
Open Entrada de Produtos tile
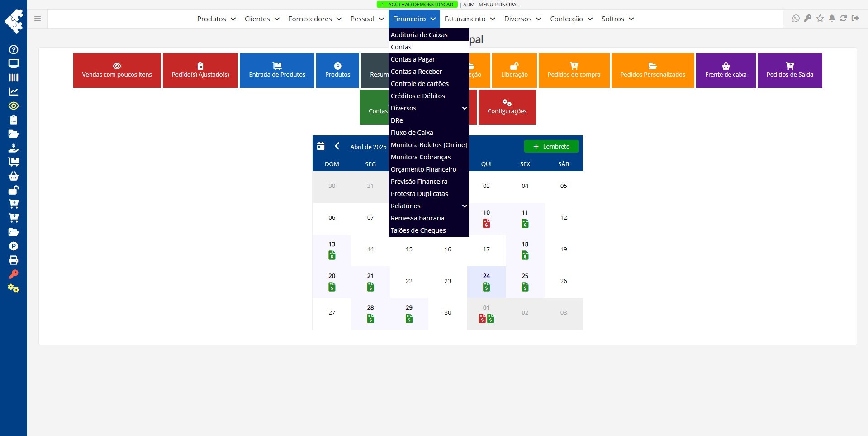pyautogui.click(x=277, y=70)
